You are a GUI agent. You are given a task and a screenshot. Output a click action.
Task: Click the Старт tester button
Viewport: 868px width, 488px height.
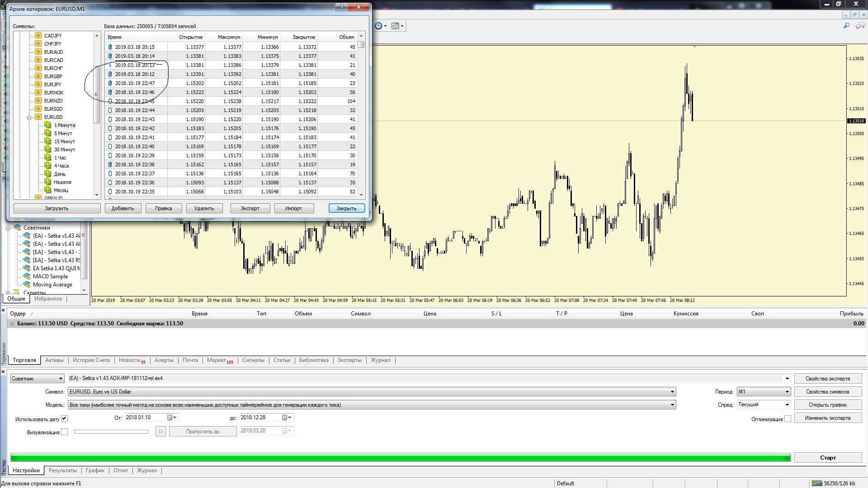tap(828, 458)
